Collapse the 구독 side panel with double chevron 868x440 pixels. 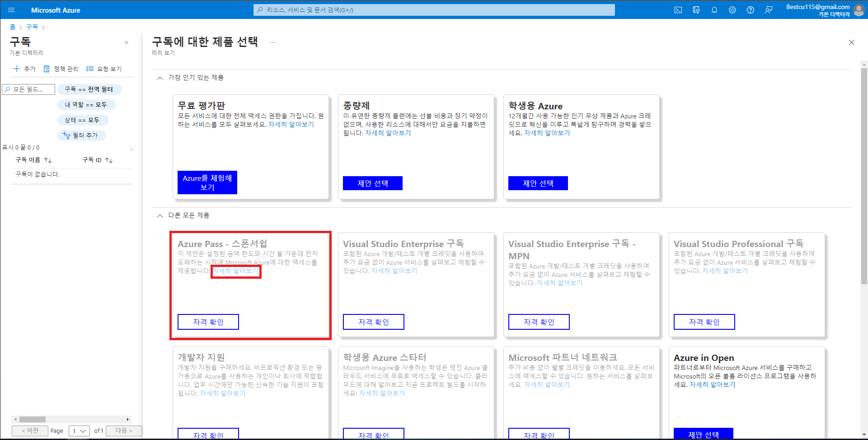pyautogui.click(x=127, y=42)
